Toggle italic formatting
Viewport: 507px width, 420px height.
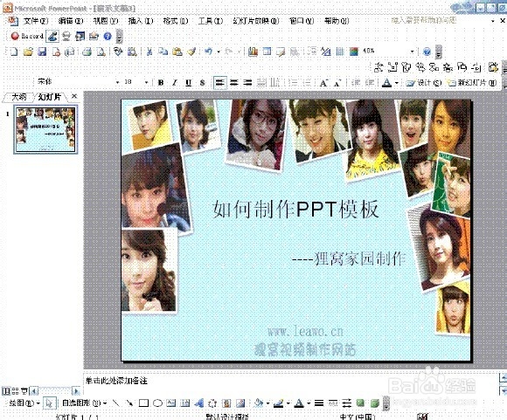tap(175, 83)
